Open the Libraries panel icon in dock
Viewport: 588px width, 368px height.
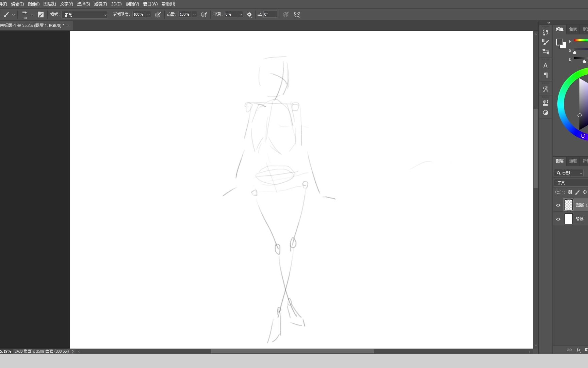pyautogui.click(x=545, y=103)
